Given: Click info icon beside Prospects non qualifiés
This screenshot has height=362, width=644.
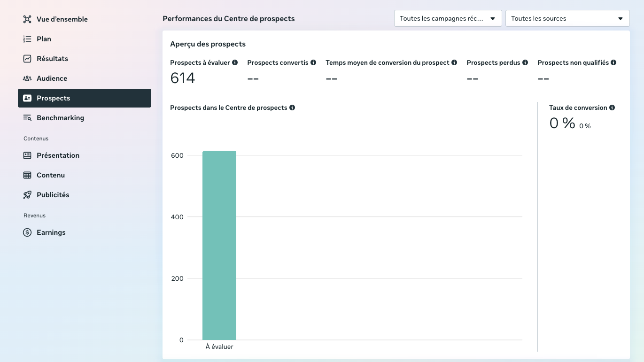Looking at the screenshot, I should tap(613, 62).
